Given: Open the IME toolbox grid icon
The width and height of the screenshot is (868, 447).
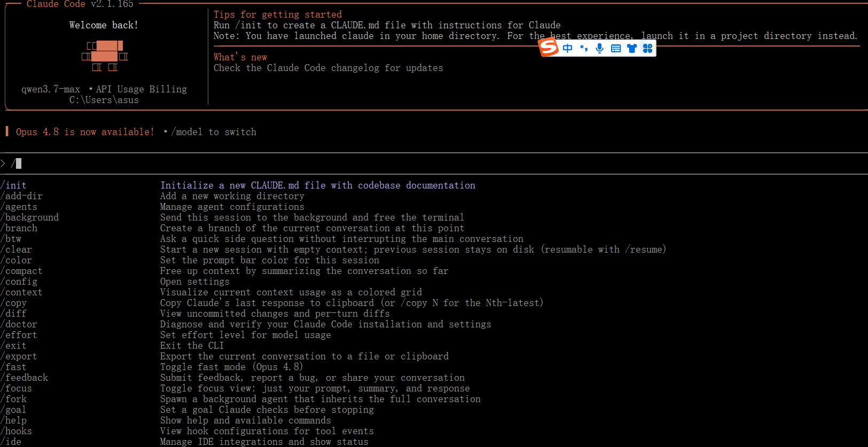Looking at the screenshot, I should coord(648,49).
